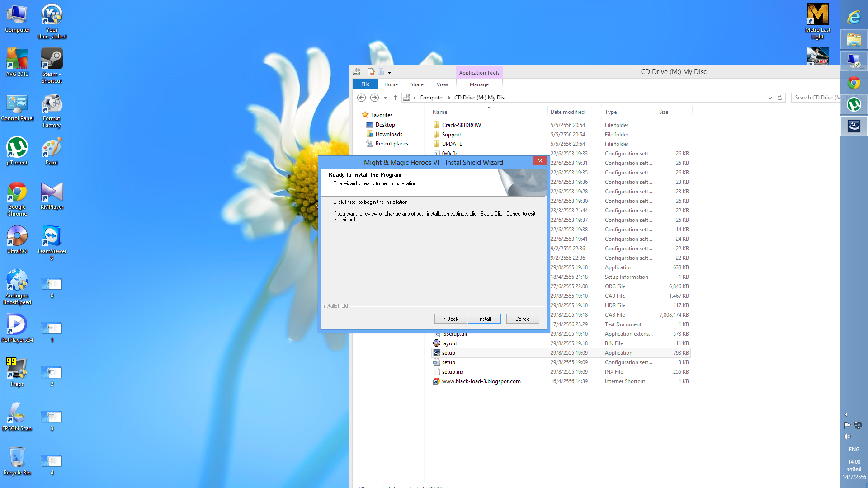The height and width of the screenshot is (488, 868).
Task: Click the Explorer back navigation arrow
Action: (x=361, y=98)
